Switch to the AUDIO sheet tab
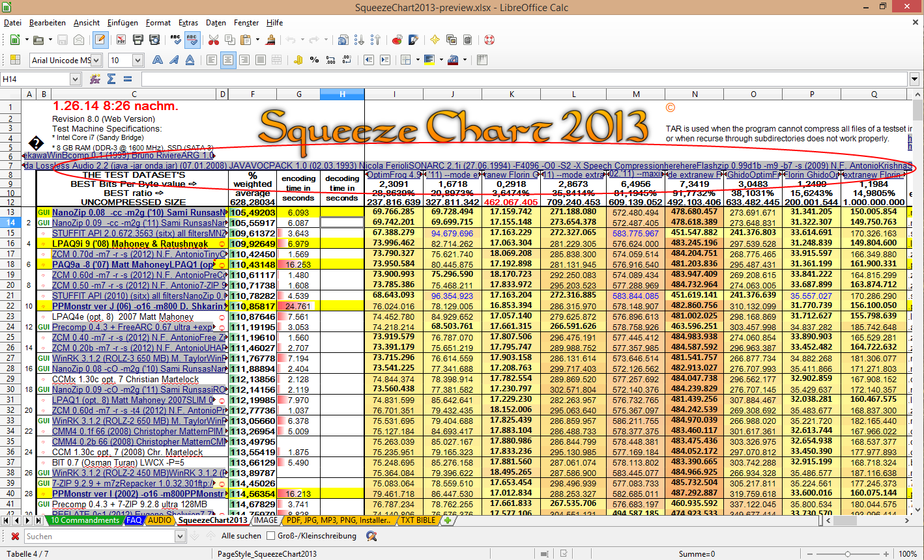 (x=160, y=520)
